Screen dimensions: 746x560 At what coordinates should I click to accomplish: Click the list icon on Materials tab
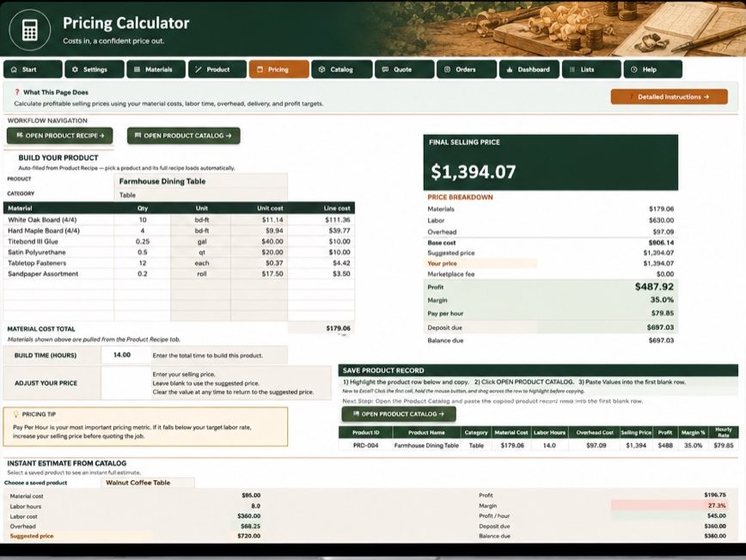[x=137, y=70]
